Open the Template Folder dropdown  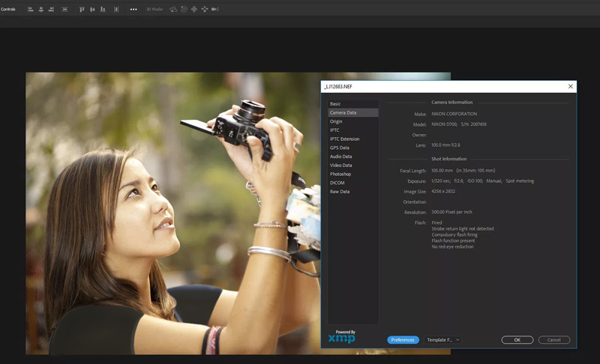coord(443,340)
